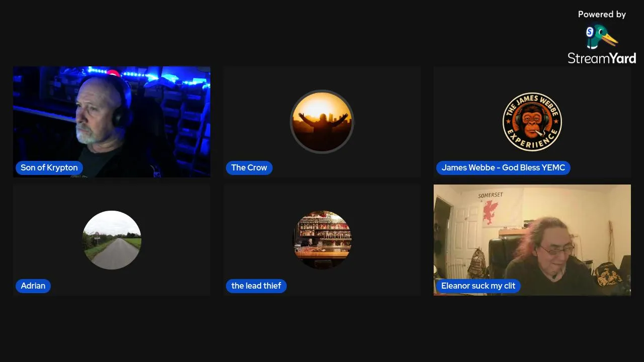The width and height of the screenshot is (644, 362).
Task: Click "the lead thief" name label
Action: pyautogui.click(x=256, y=286)
